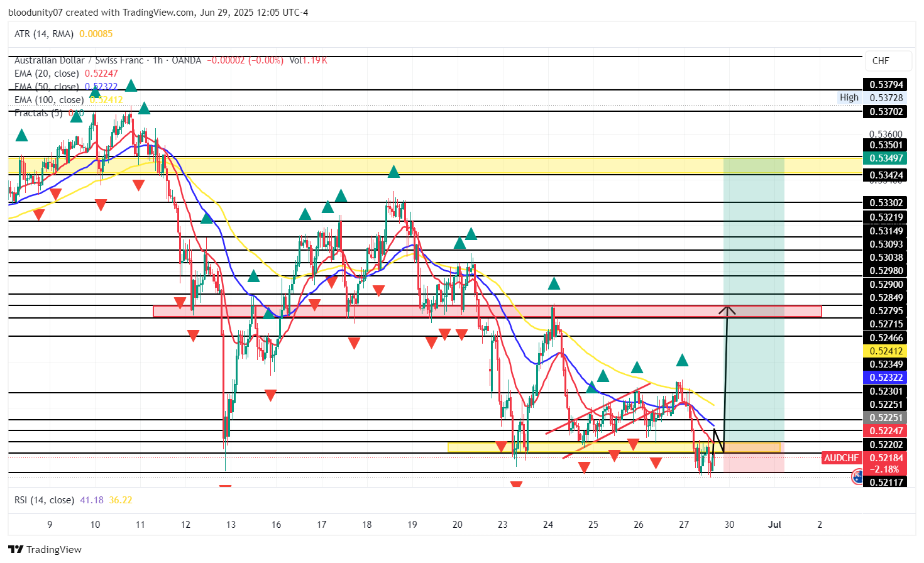Click the −2.18% change label
Viewport: 924px width, 563px height.
886,469
